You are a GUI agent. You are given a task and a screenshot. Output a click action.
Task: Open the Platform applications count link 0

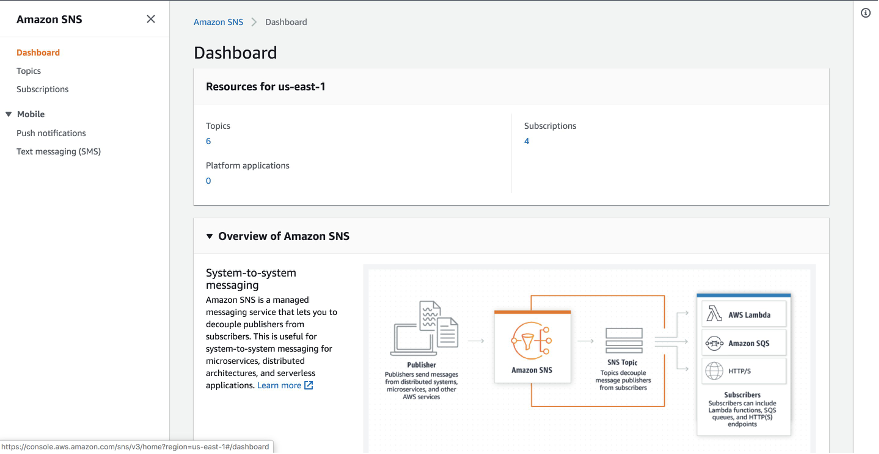pos(208,181)
